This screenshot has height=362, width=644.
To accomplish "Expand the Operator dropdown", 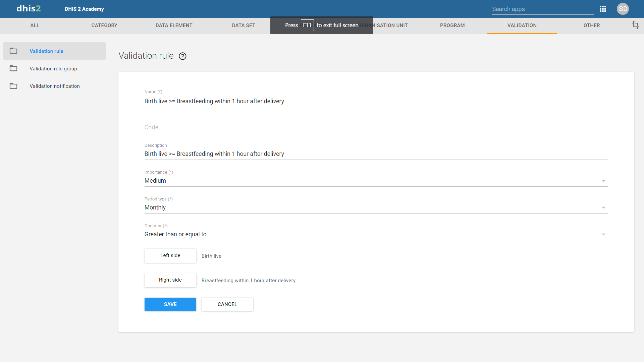I will tap(603, 234).
